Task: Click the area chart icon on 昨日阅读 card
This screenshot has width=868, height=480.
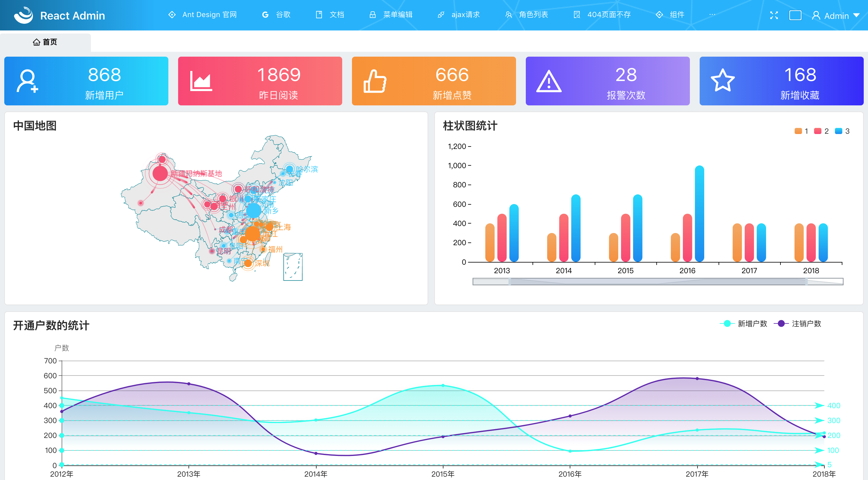Action: click(x=201, y=81)
